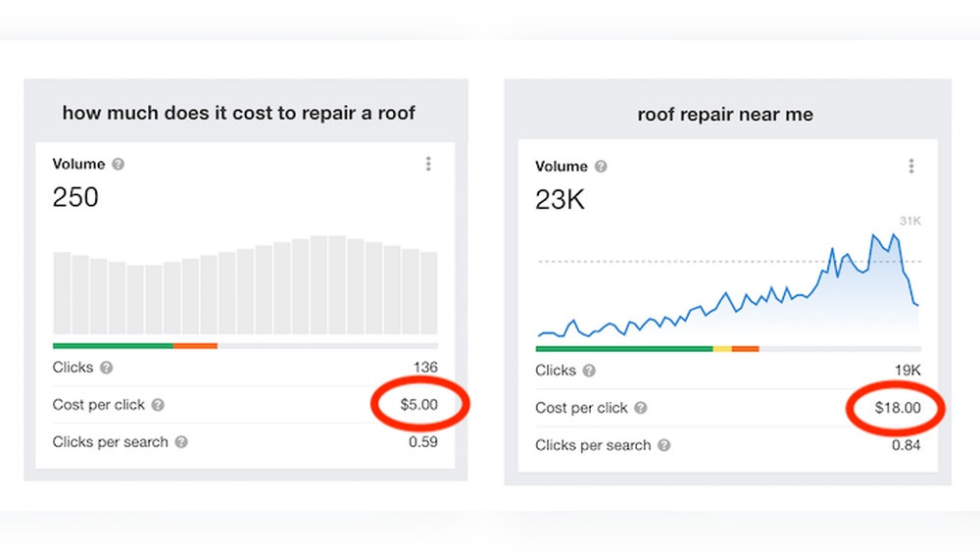This screenshot has height=552, width=980.
Task: Click the Clicks per search label in the left card
Action: click(110, 442)
